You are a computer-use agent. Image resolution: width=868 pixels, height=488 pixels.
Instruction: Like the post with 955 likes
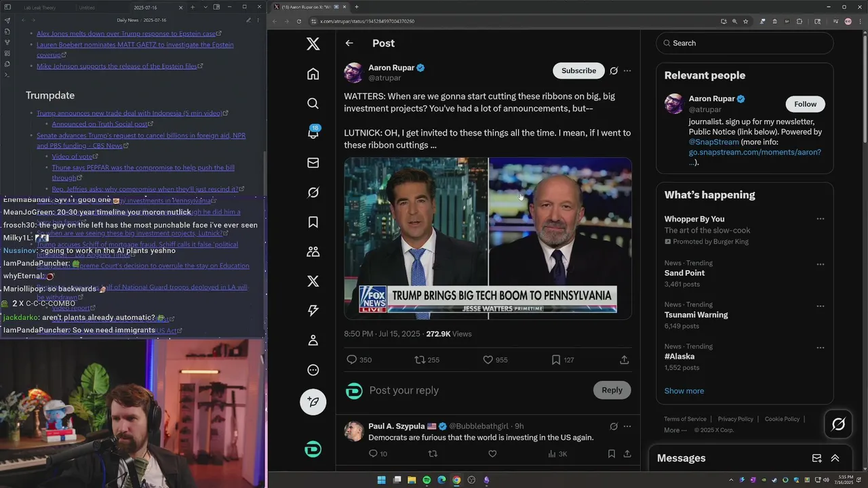point(495,360)
